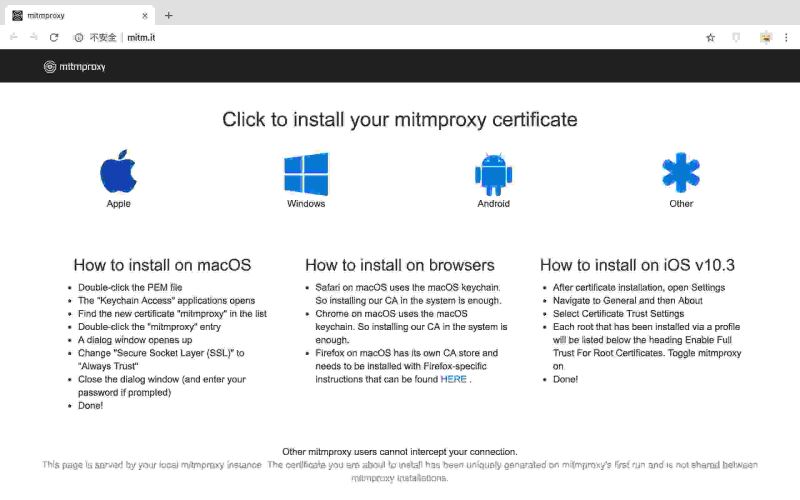Click 'A dialog window openes up' item
800x500 pixels.
(135, 340)
